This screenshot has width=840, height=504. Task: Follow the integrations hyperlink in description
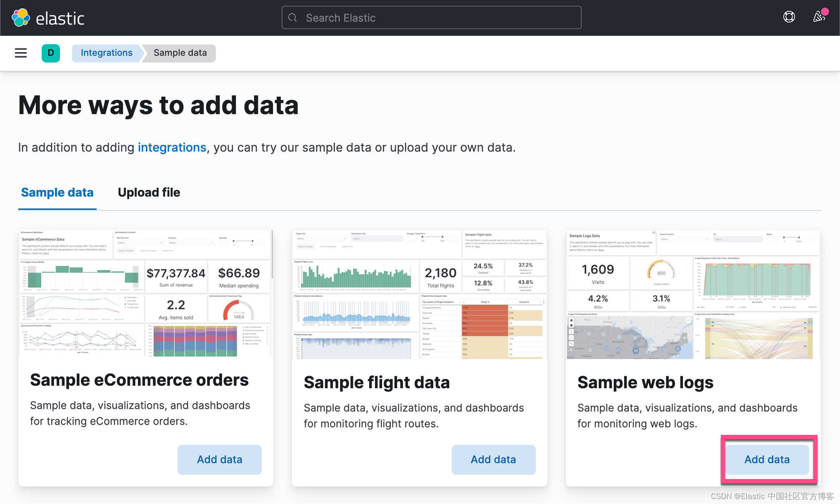[172, 147]
